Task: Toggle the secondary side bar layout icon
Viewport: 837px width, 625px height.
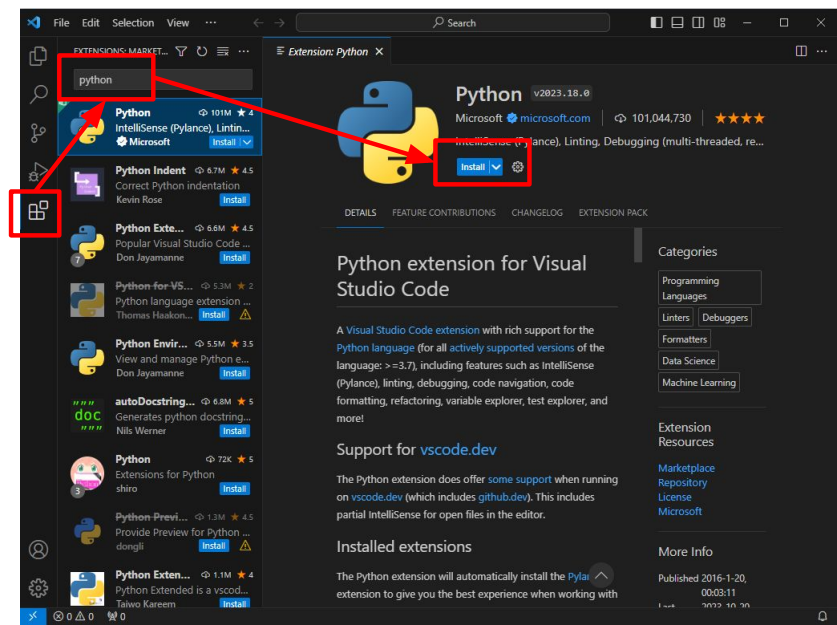Action: coord(698,22)
